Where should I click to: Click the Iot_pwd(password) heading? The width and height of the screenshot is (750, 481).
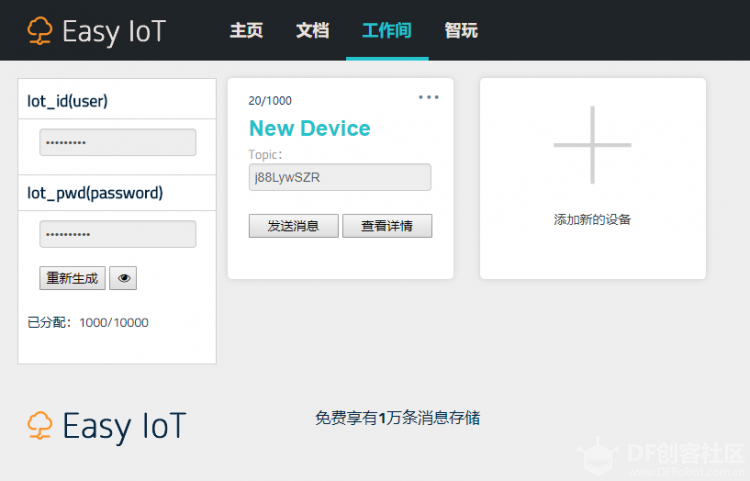point(95,193)
